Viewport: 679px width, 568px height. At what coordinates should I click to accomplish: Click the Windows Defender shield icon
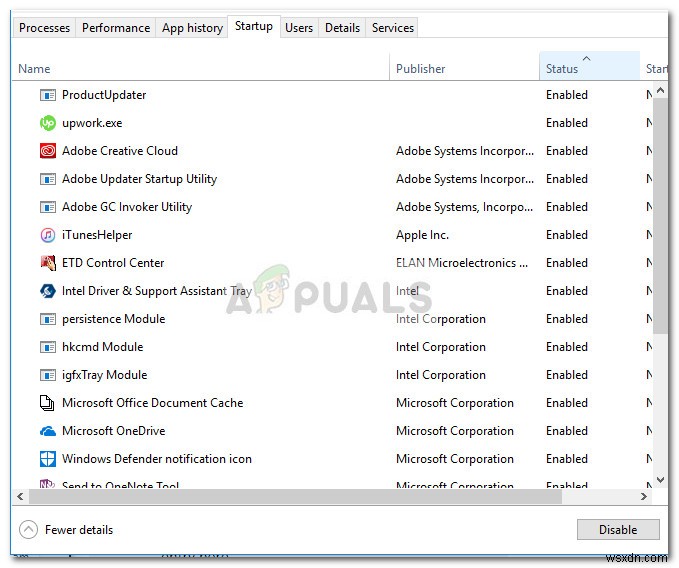(48, 459)
